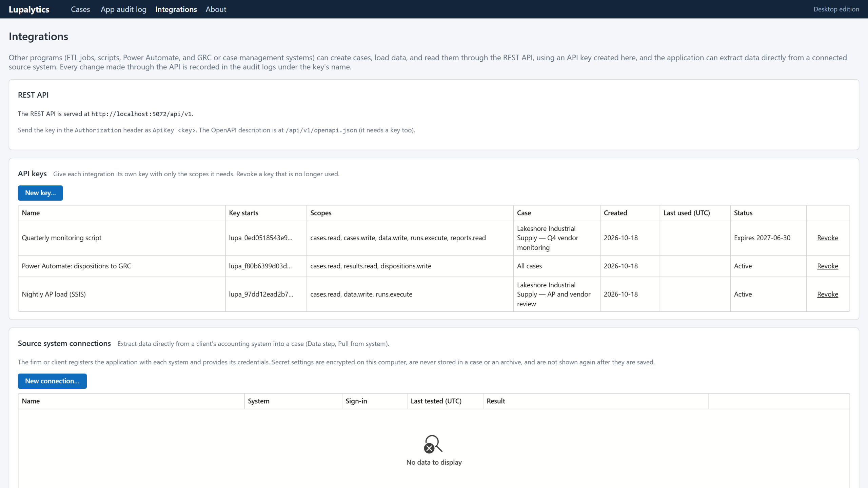Click the Last used (UTC) column header
Viewport: 868px width, 488px height.
pos(695,213)
